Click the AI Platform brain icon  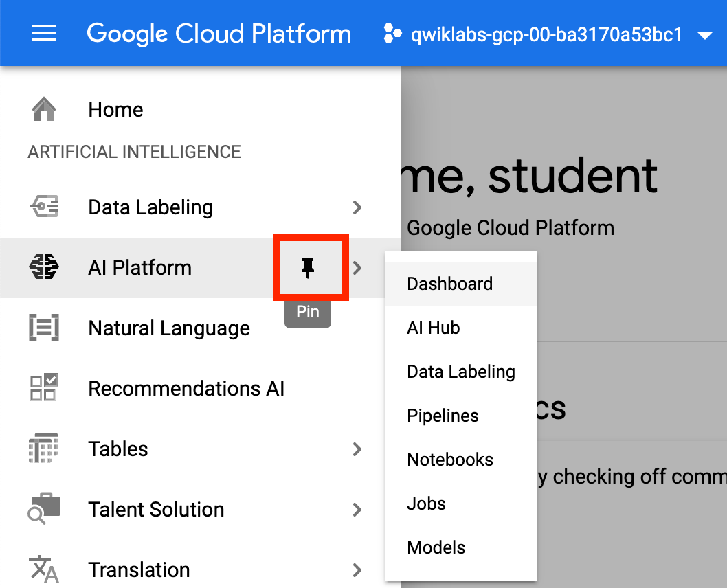click(44, 267)
